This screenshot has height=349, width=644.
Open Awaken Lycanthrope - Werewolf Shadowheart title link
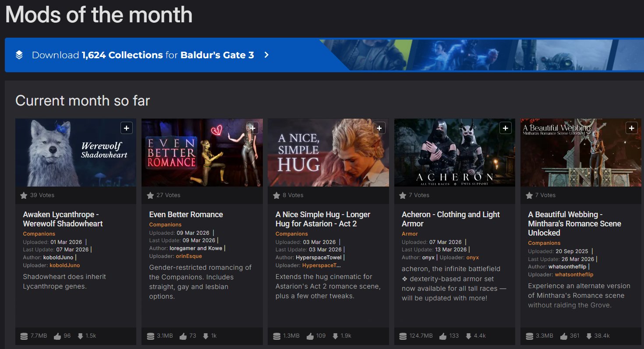point(63,219)
